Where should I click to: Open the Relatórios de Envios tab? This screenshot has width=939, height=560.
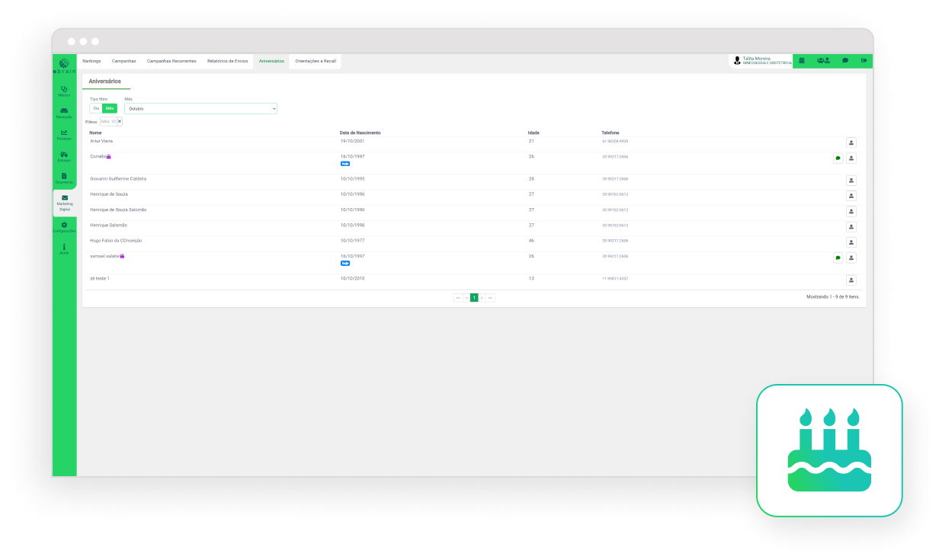pyautogui.click(x=227, y=61)
